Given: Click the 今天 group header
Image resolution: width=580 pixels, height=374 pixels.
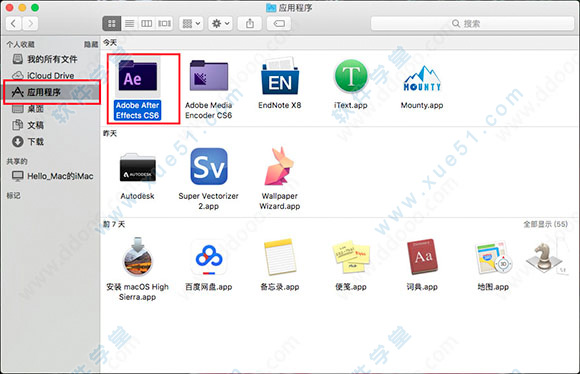Looking at the screenshot, I should (x=110, y=43).
